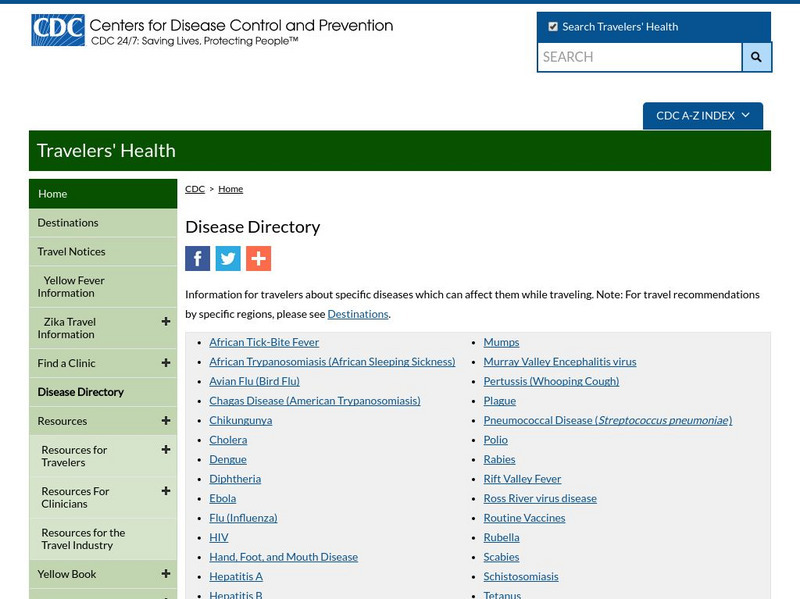Open Flu (Influenza) link
The image size is (800, 599).
(243, 518)
